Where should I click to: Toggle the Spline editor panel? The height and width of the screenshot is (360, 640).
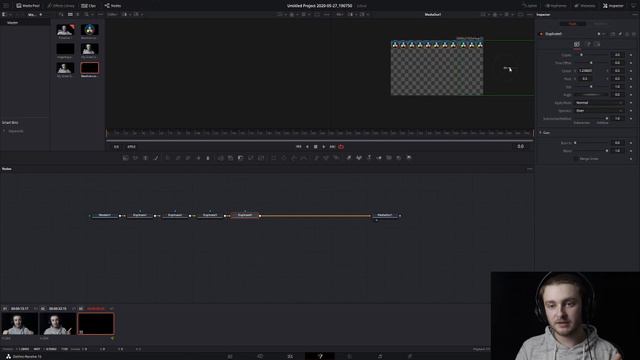pyautogui.click(x=529, y=6)
